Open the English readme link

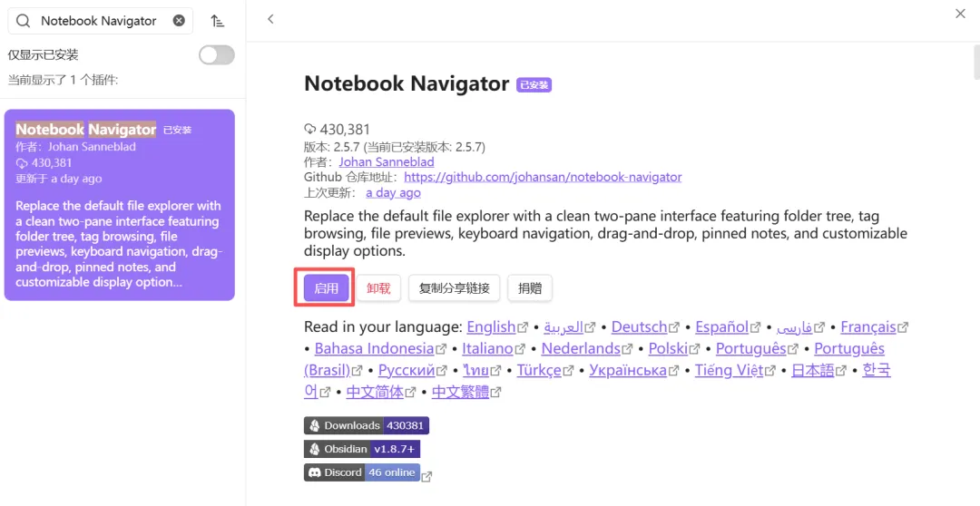pyautogui.click(x=491, y=326)
